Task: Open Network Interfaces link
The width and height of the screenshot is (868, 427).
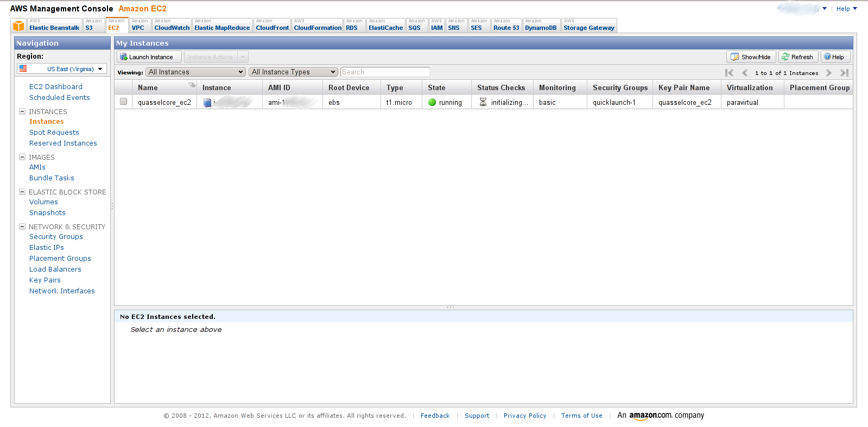Action: [x=62, y=291]
